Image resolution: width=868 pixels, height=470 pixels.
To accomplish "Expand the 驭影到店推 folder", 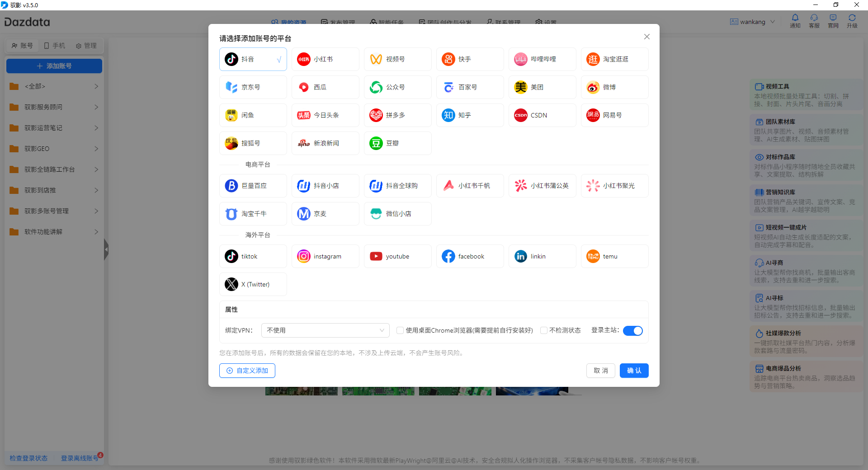I will click(54, 190).
